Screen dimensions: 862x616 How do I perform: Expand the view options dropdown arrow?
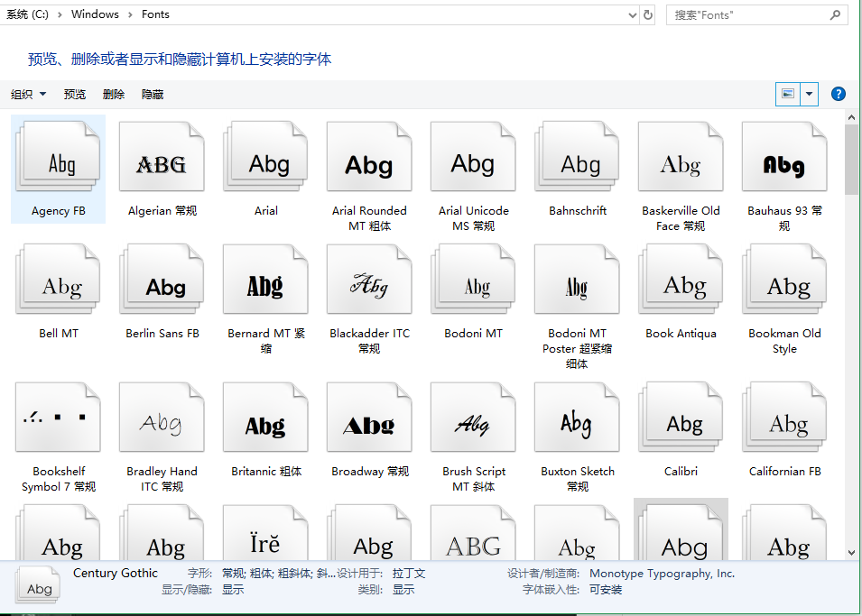point(810,94)
